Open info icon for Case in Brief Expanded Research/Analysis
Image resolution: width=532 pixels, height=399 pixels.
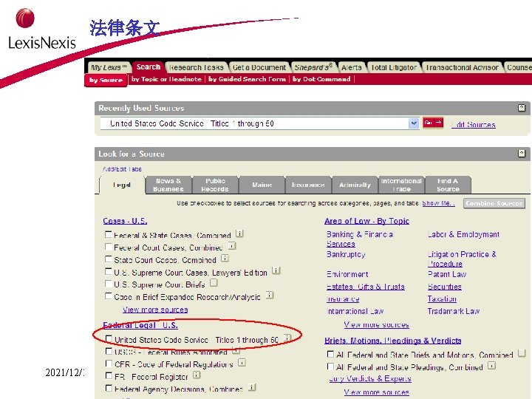click(x=270, y=295)
